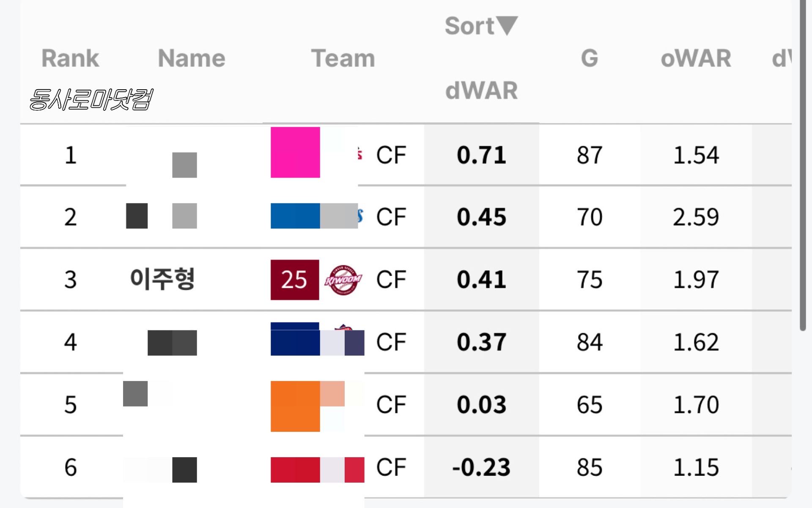Click the Kiwoom team logo icon
The image size is (812, 508).
pos(343,280)
